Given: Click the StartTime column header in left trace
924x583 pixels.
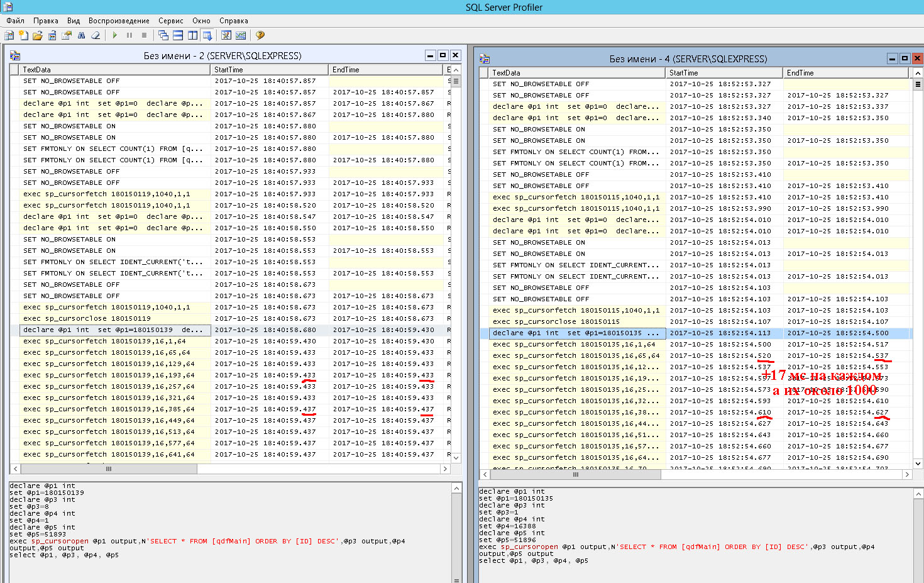Looking at the screenshot, I should click(269, 70).
